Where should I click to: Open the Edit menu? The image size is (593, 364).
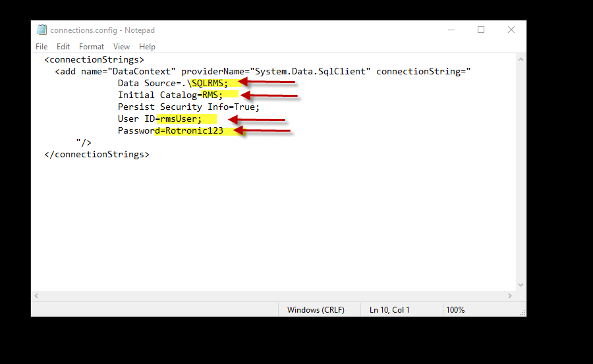pyautogui.click(x=63, y=47)
